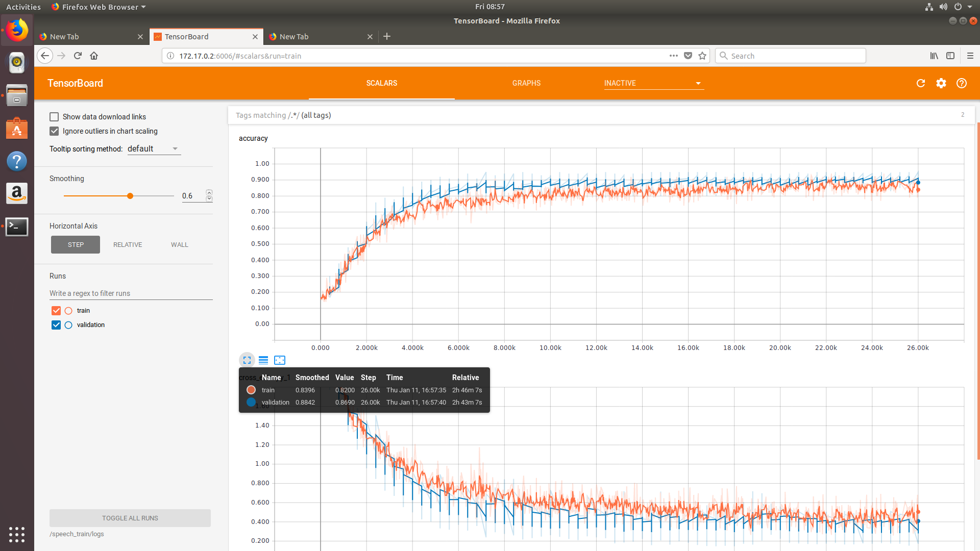
Task: Show applications grid
Action: click(x=17, y=534)
